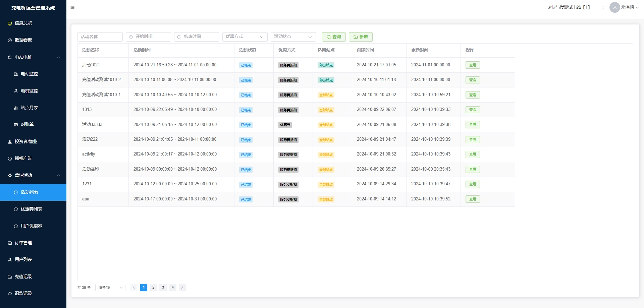Click the 用户列表 person icon

pos(10,260)
